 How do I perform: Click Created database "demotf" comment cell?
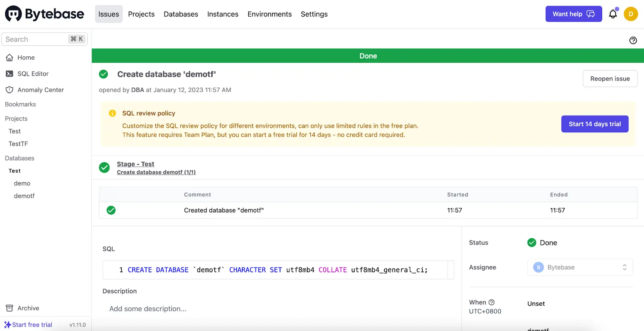(224, 210)
